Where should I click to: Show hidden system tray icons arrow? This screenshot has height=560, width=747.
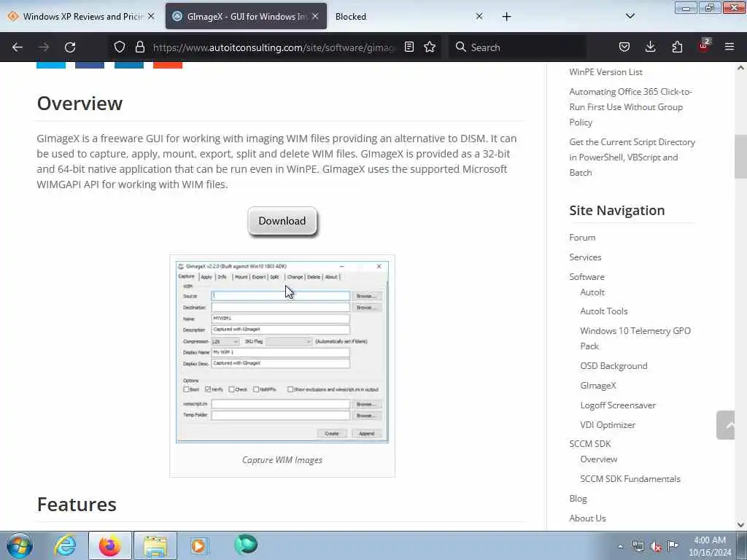[620, 546]
